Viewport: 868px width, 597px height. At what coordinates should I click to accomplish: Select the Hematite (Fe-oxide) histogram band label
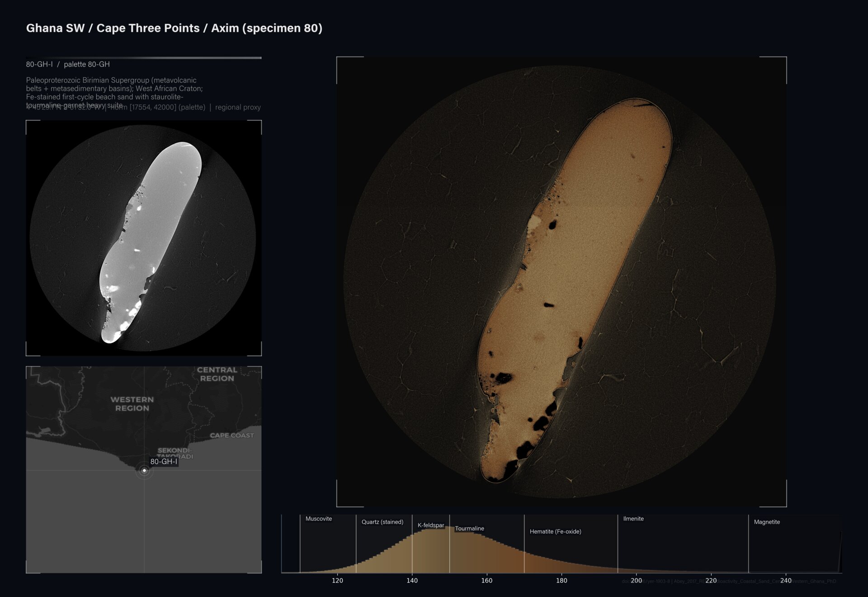point(556,531)
